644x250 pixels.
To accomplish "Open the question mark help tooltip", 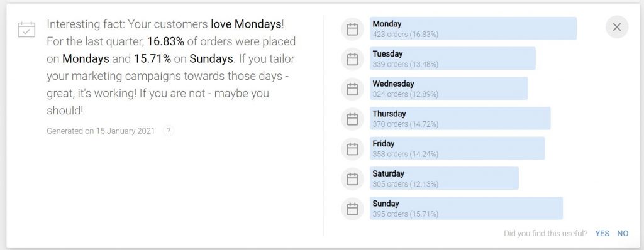I will pos(169,131).
